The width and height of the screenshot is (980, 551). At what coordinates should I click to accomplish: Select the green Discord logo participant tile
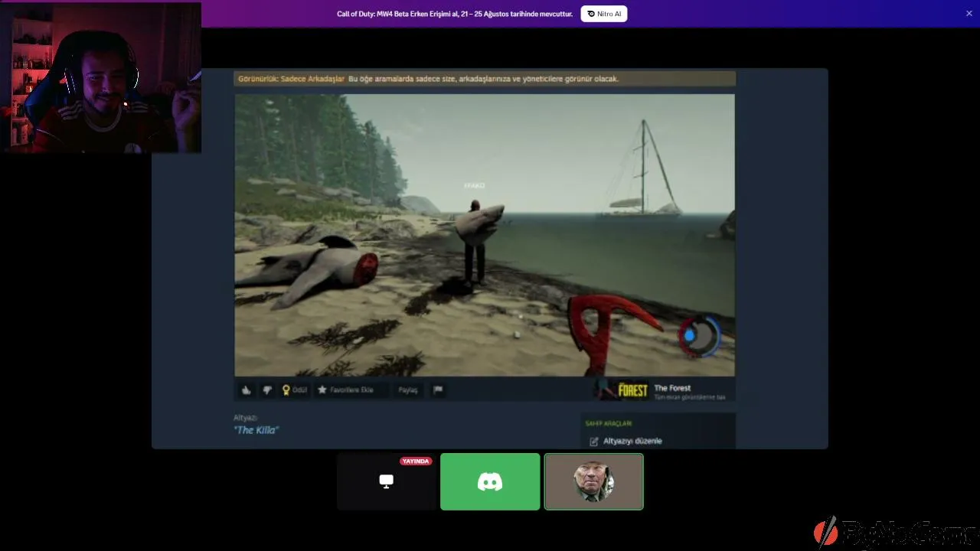pyautogui.click(x=490, y=481)
